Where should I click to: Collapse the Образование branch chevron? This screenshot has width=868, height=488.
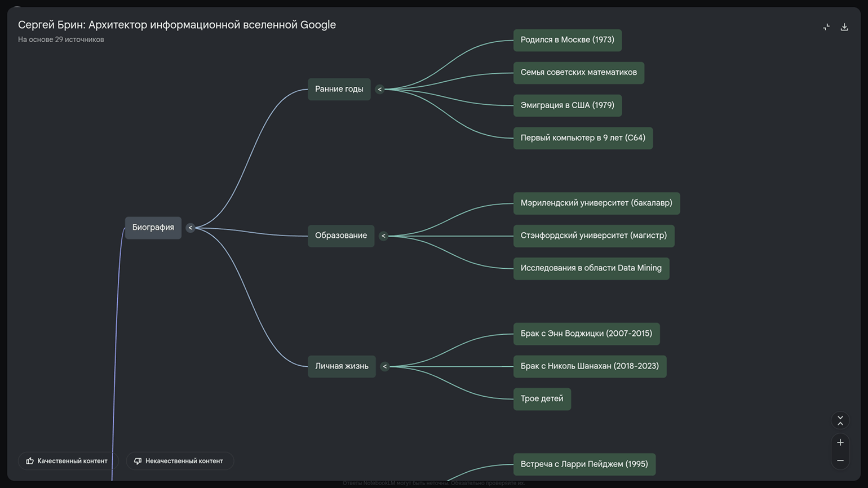pos(383,236)
